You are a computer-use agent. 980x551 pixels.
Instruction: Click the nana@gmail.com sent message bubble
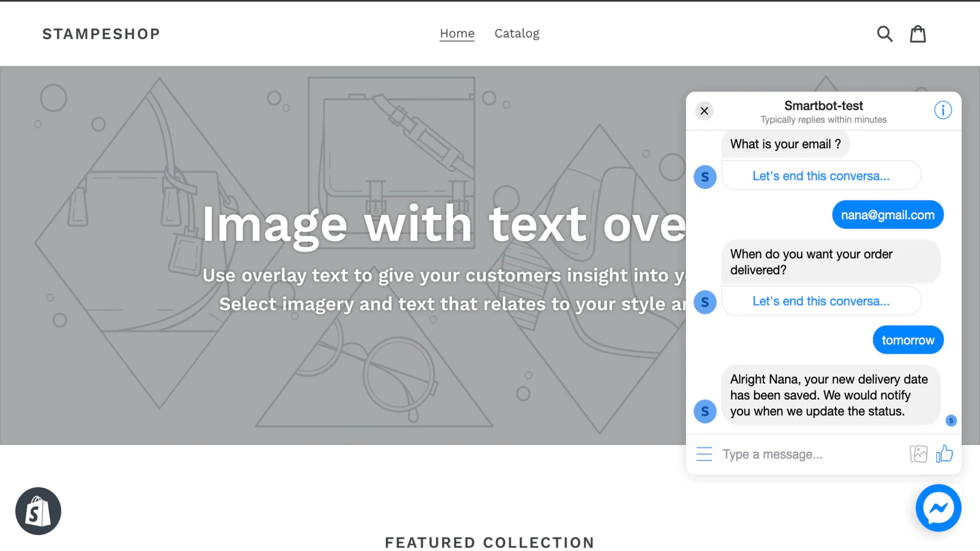[888, 215]
